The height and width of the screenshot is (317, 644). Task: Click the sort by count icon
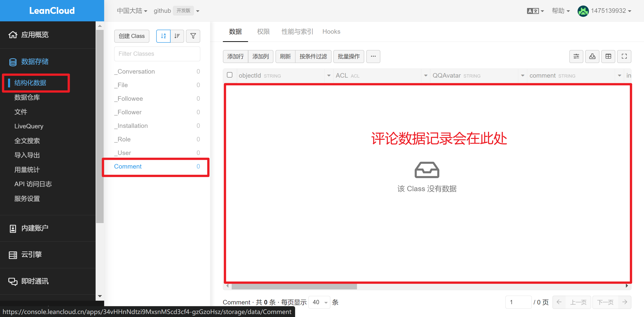(177, 36)
